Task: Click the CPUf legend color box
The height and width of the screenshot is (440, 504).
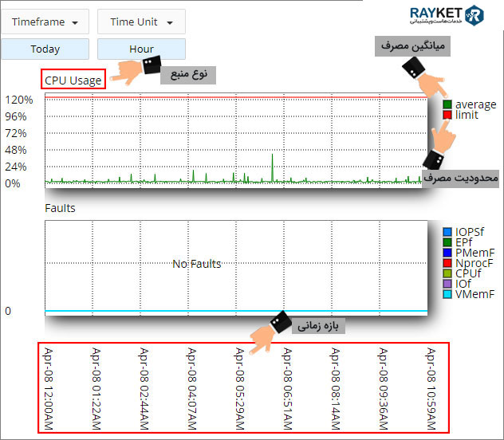Action: click(447, 273)
